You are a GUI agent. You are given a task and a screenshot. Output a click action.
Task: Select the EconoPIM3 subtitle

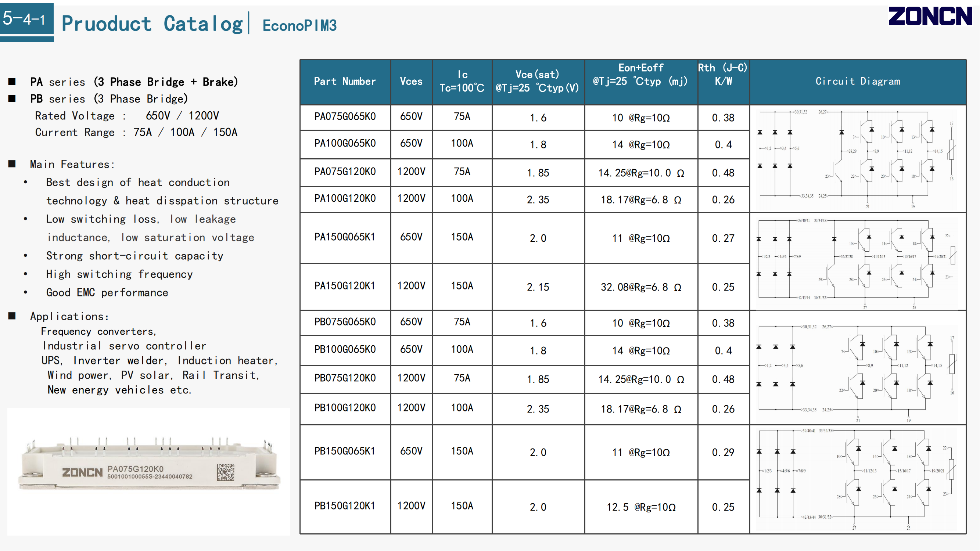tap(299, 25)
